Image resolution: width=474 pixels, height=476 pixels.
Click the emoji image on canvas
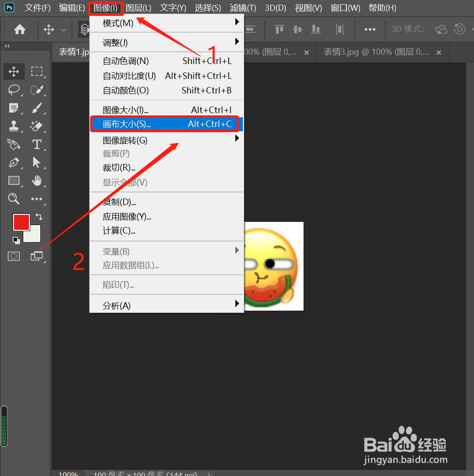(274, 266)
